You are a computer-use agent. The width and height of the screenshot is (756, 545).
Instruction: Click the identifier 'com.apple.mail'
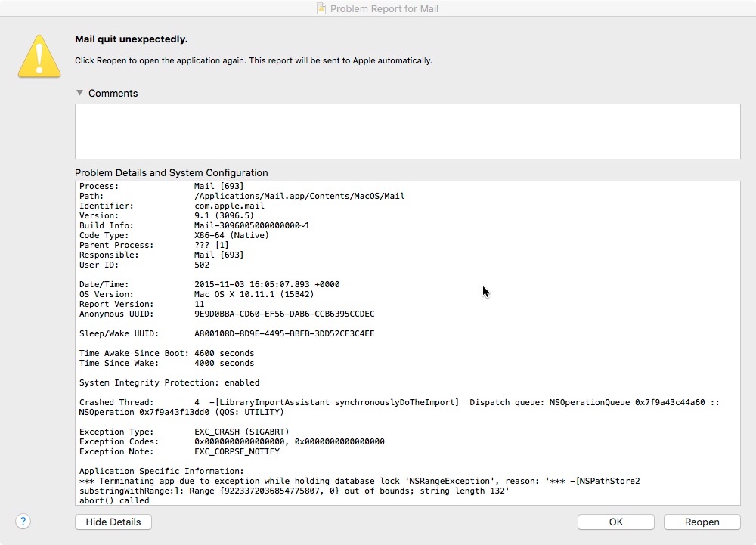pyautogui.click(x=230, y=206)
